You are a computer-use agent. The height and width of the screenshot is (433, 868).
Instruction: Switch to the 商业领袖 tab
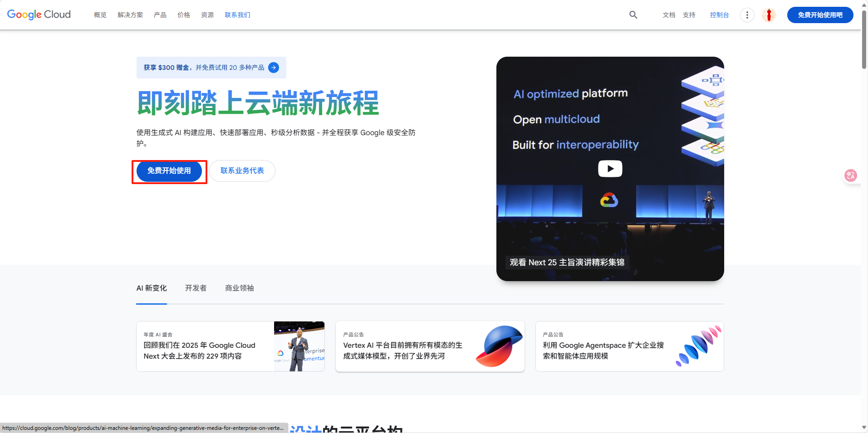pos(240,288)
